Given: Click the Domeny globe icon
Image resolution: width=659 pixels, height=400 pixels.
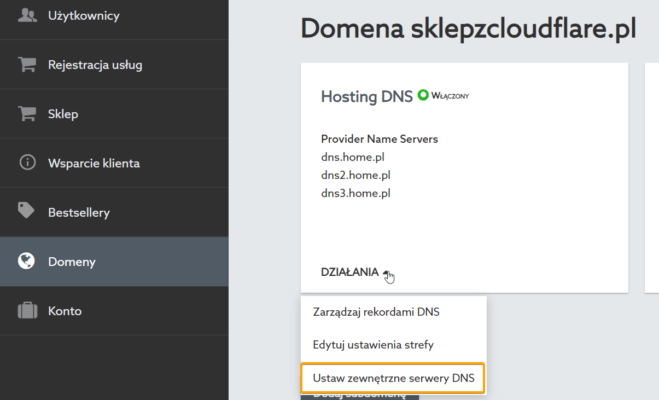Looking at the screenshot, I should point(28,261).
